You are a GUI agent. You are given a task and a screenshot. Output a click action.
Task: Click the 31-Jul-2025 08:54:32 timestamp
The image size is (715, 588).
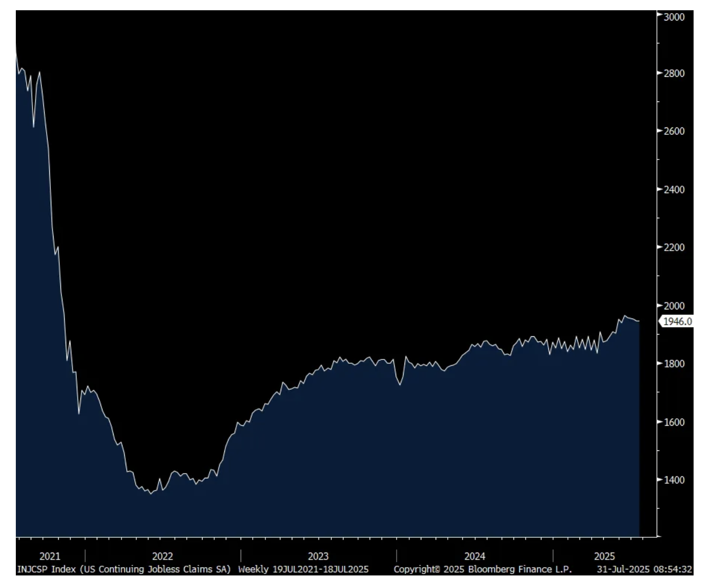pyautogui.click(x=644, y=569)
